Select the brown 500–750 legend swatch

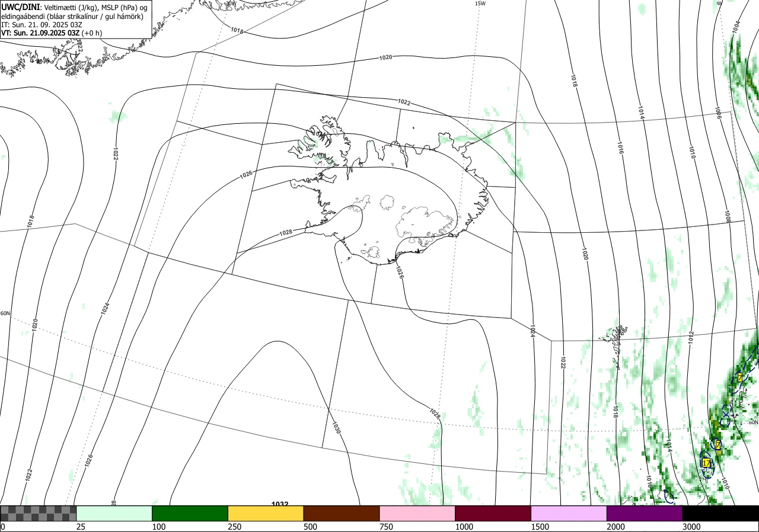(x=341, y=513)
